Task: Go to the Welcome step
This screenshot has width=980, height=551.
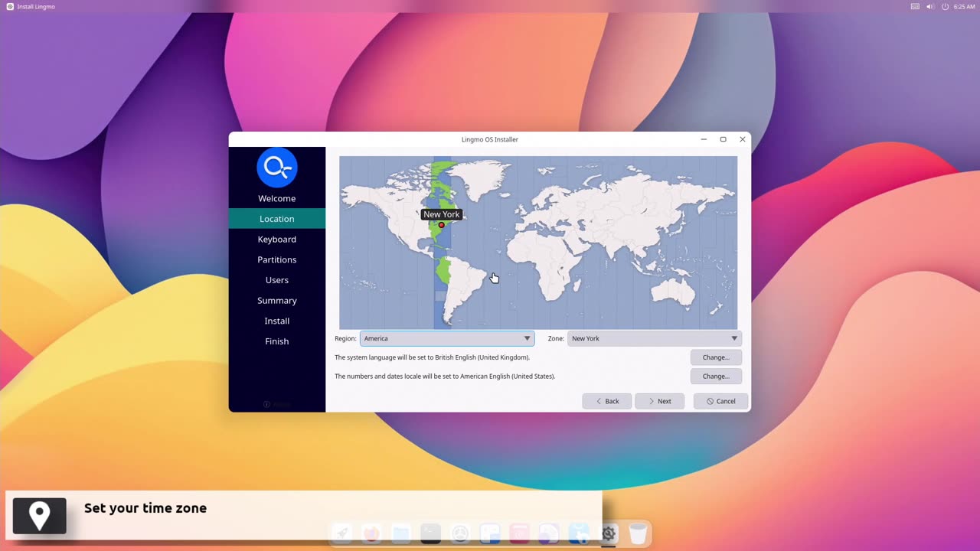Action: [x=276, y=198]
